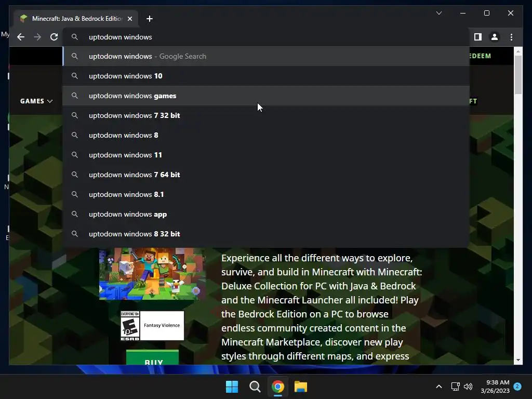Open the clock showing 9:38 AM

point(495,387)
